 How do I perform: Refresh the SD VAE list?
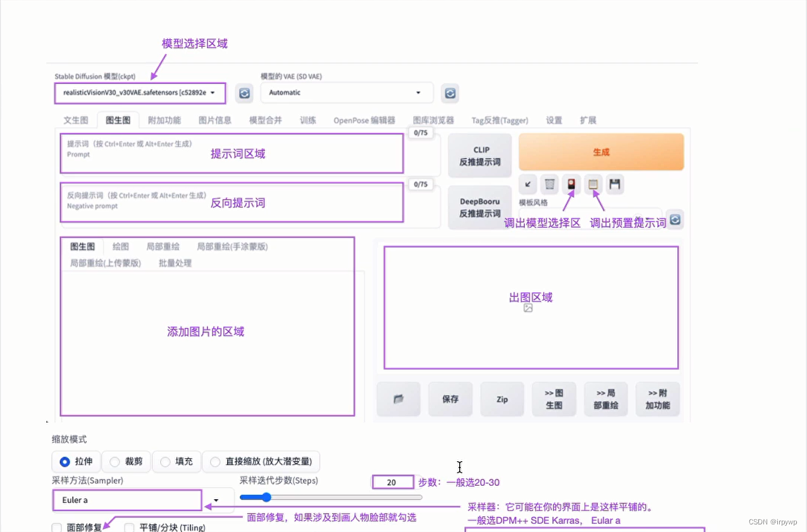[x=450, y=93]
